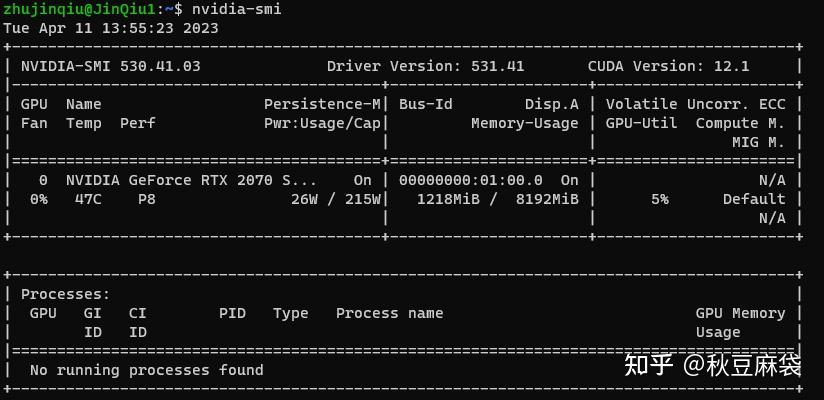Screen dimensions: 824x400
Task: Click the date line Tue Apr 11
Action: coord(111,28)
